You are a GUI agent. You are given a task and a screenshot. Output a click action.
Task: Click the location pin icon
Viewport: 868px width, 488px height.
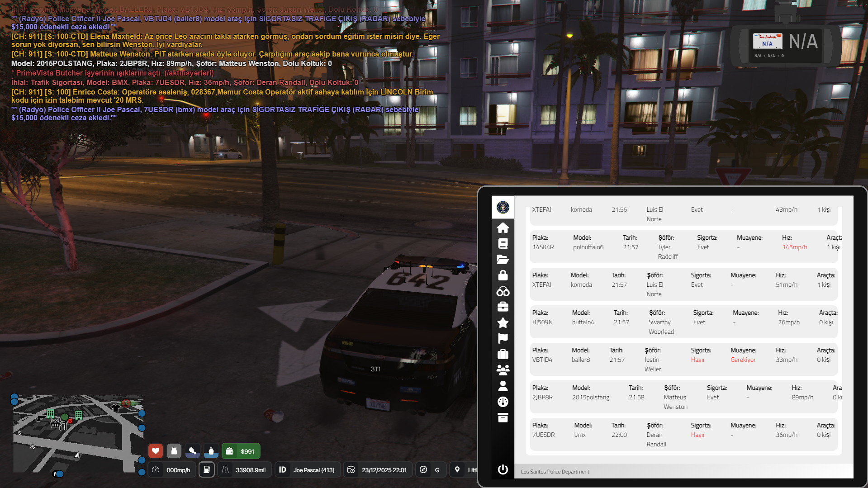tap(457, 470)
